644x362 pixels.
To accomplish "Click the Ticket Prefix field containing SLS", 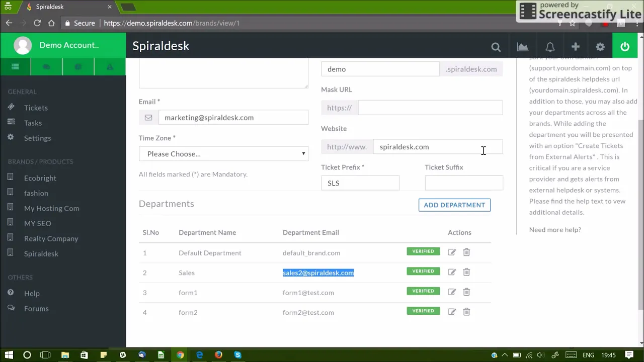I will (x=360, y=183).
